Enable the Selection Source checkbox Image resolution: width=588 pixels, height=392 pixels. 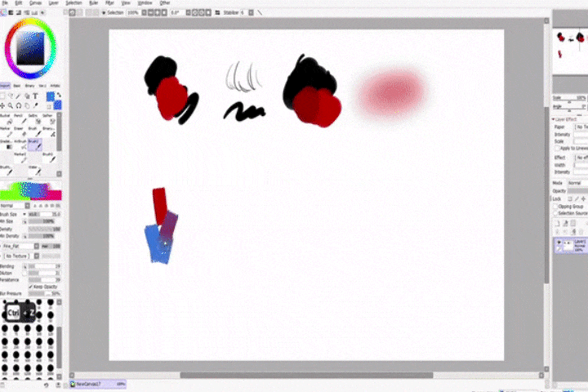click(x=556, y=213)
